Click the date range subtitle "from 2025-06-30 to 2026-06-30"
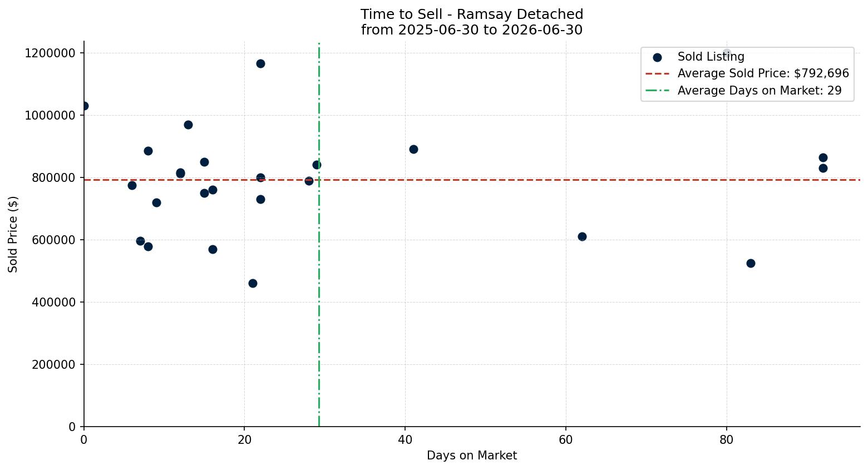 pos(472,30)
